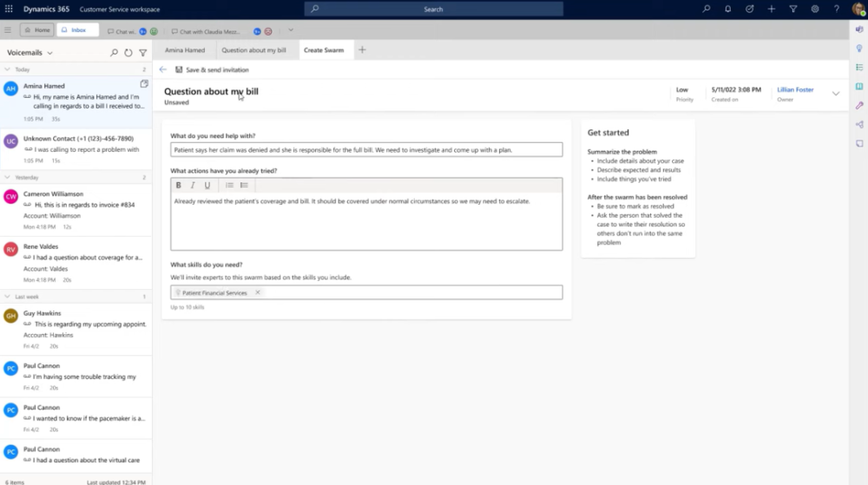
Task: Go back using the arrow icon
Action: [x=163, y=69]
